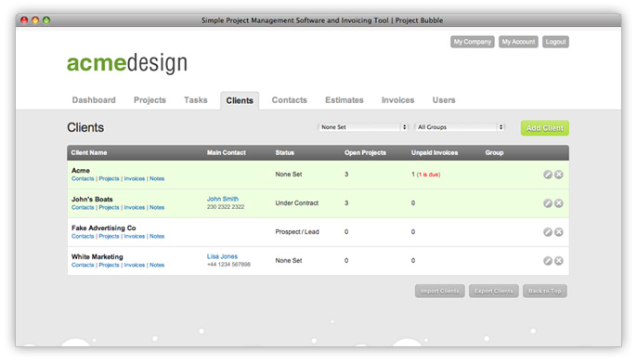This screenshot has width=637, height=364.
Task: Open the Tasks tab
Action: (x=195, y=100)
